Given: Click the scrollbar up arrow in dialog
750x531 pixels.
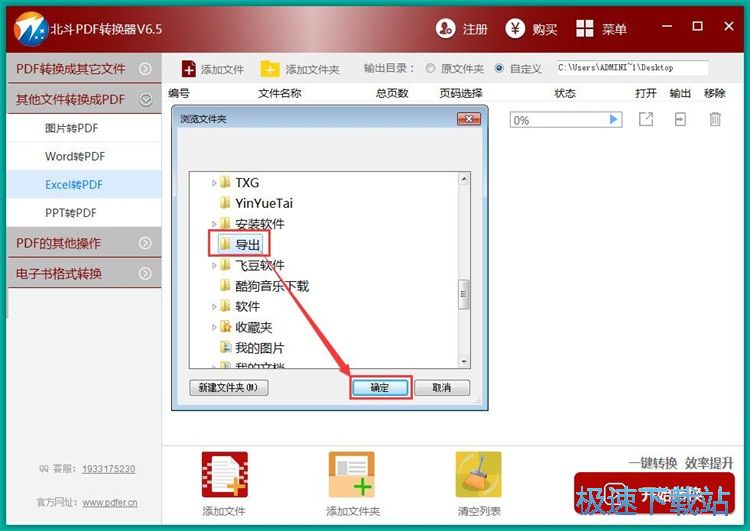Looking at the screenshot, I should click(x=463, y=179).
